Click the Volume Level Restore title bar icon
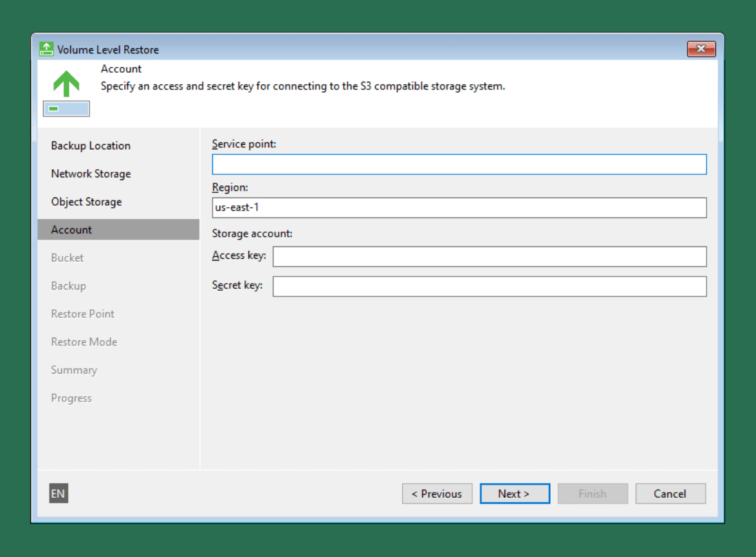Image resolution: width=756 pixels, height=557 pixels. (x=46, y=50)
